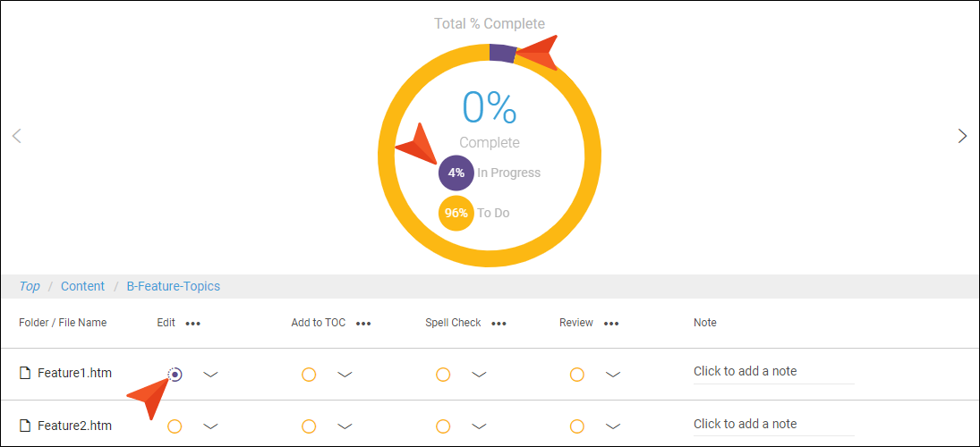Screen dimensions: 980x447
Task: Expand Edit status dropdown for Feature1.htm
Action: 210,375
